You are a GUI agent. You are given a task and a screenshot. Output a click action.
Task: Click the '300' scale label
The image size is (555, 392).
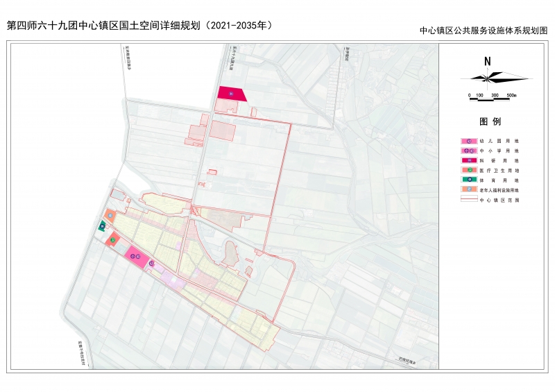[x=495, y=95]
